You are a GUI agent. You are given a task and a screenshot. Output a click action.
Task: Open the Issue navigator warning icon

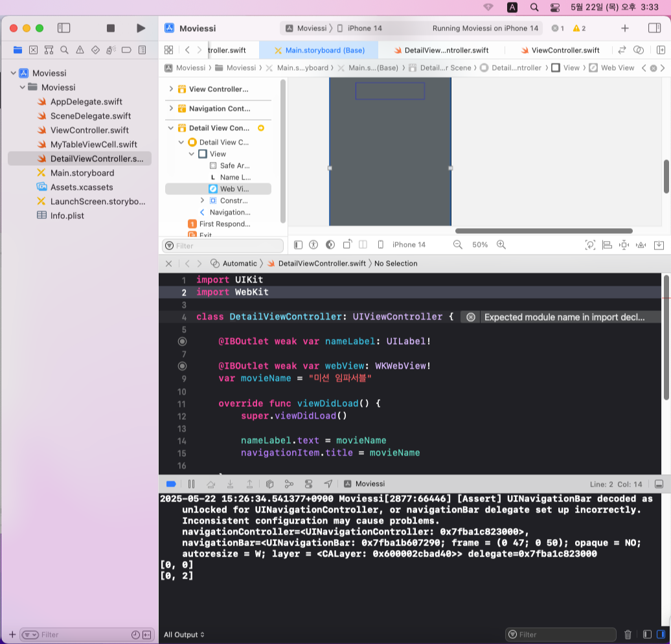(80, 50)
